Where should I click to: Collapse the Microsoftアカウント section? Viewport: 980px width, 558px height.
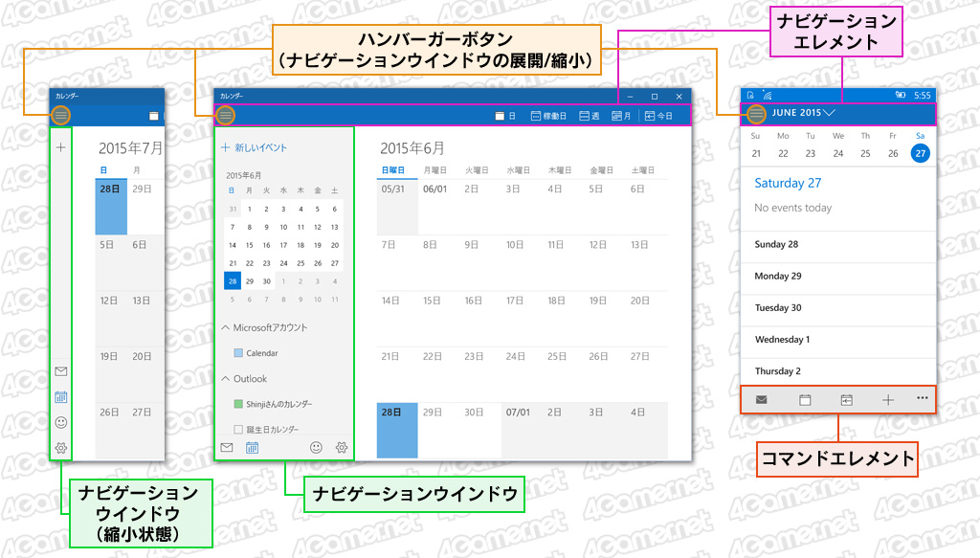tap(227, 328)
